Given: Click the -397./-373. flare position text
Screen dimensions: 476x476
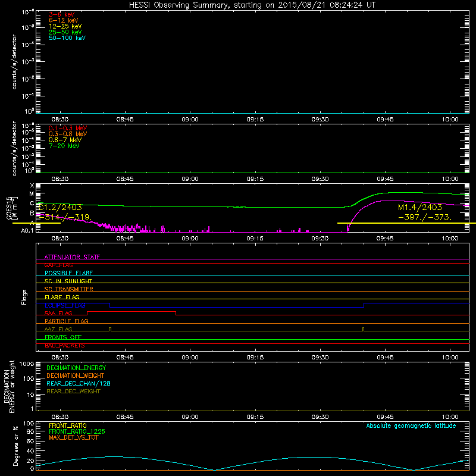Looking at the screenshot, I should pyautogui.click(x=425, y=217).
